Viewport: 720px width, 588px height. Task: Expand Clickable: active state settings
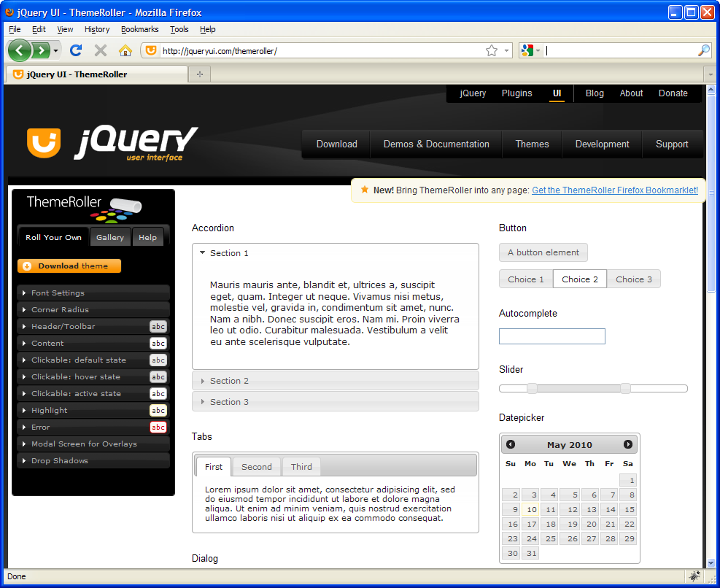tap(93, 394)
